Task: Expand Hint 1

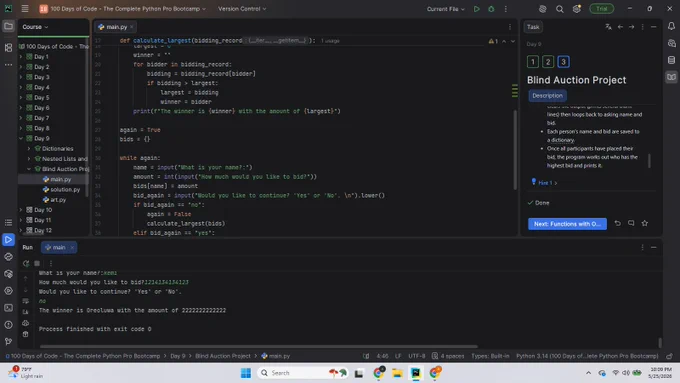Action: (x=545, y=183)
